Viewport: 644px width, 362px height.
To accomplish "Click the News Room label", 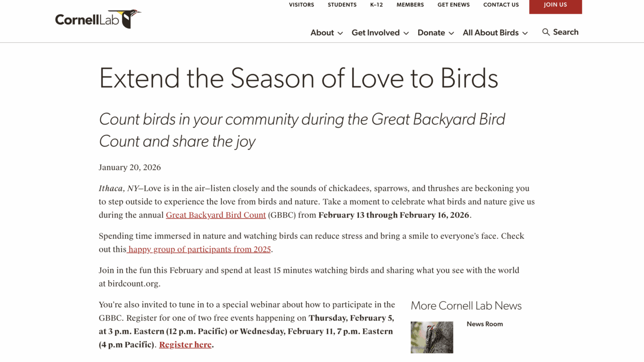I will [485, 324].
